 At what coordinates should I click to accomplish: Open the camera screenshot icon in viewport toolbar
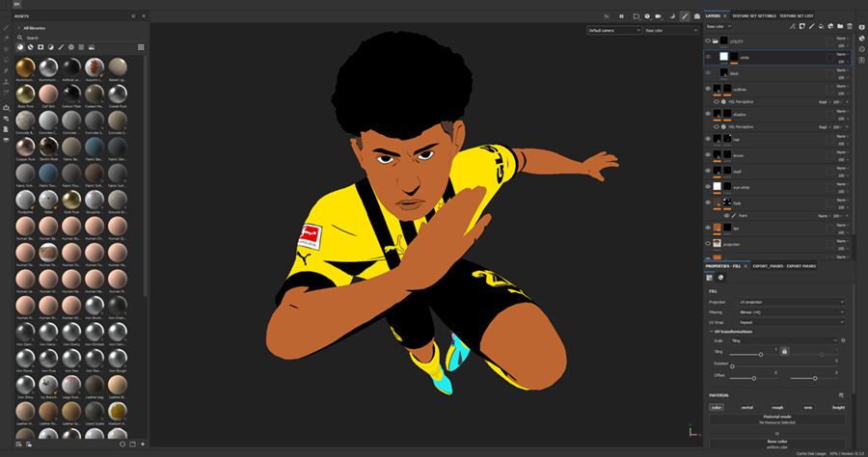[697, 16]
